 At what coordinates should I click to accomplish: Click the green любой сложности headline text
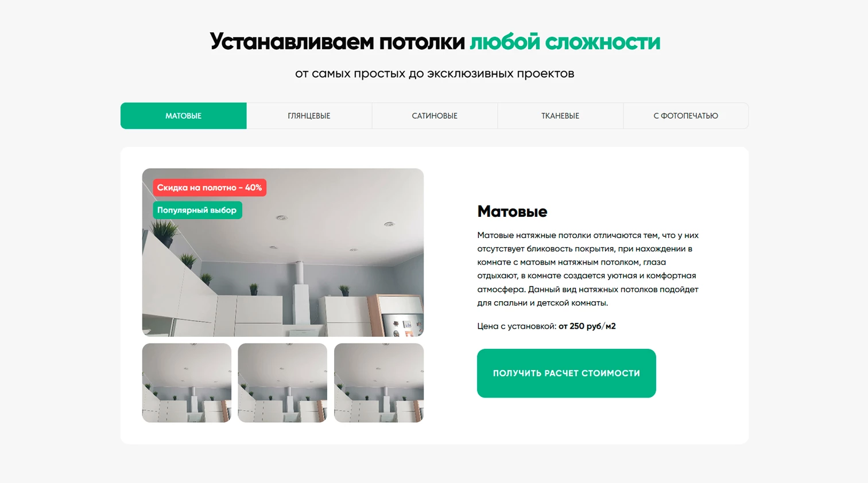click(565, 42)
